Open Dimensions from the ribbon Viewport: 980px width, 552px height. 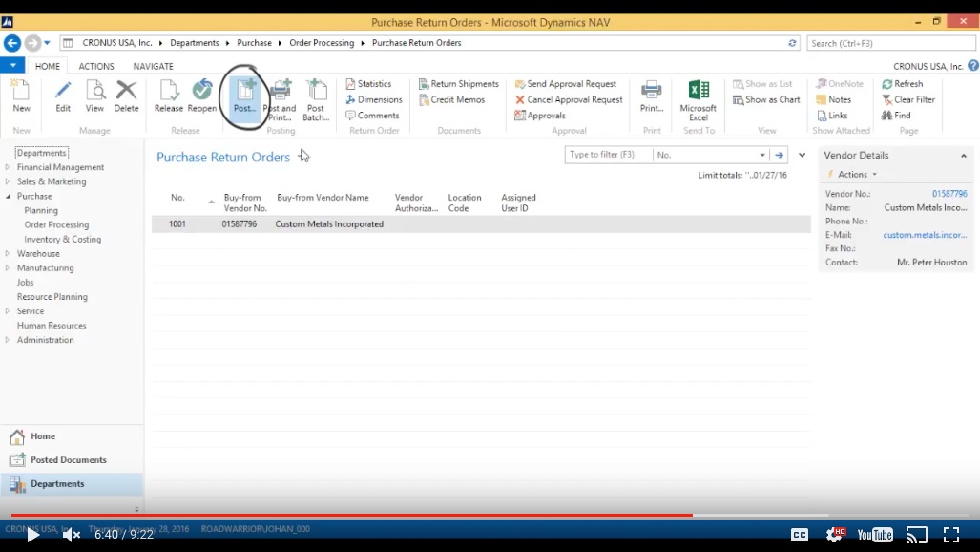tap(374, 99)
